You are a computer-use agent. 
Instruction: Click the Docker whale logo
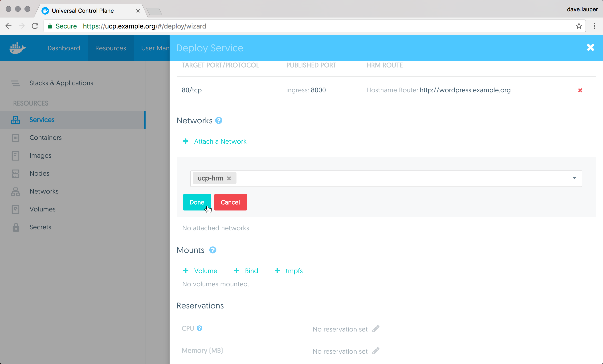click(17, 48)
